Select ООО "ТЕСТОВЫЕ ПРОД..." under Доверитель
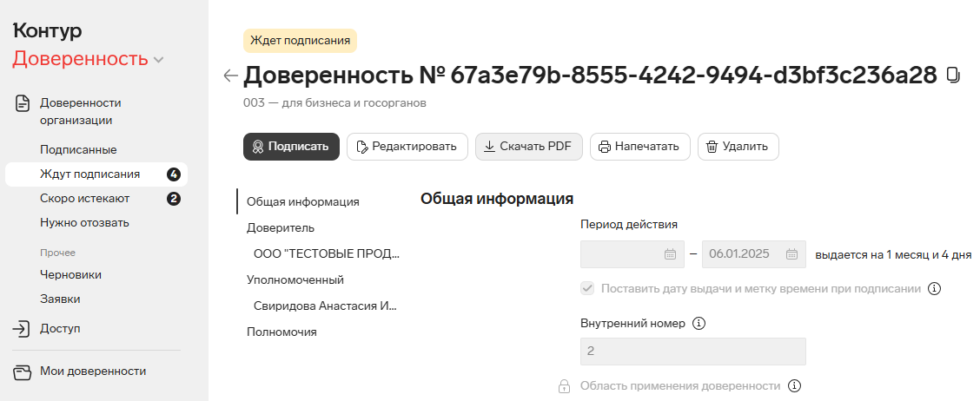Viewport: 980px width, 401px height. 327,253
